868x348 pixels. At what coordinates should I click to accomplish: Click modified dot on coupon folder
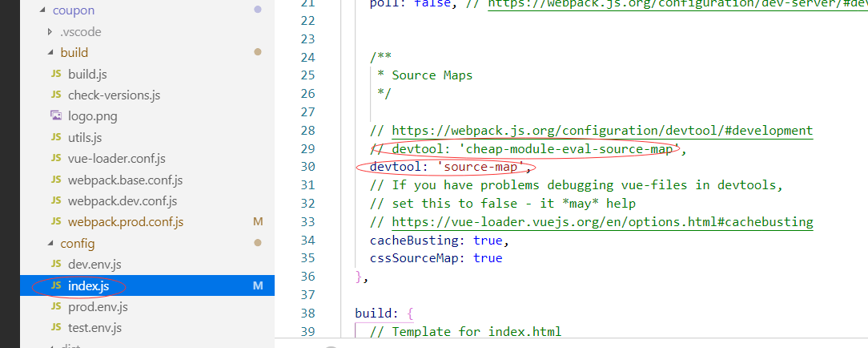[x=257, y=10]
